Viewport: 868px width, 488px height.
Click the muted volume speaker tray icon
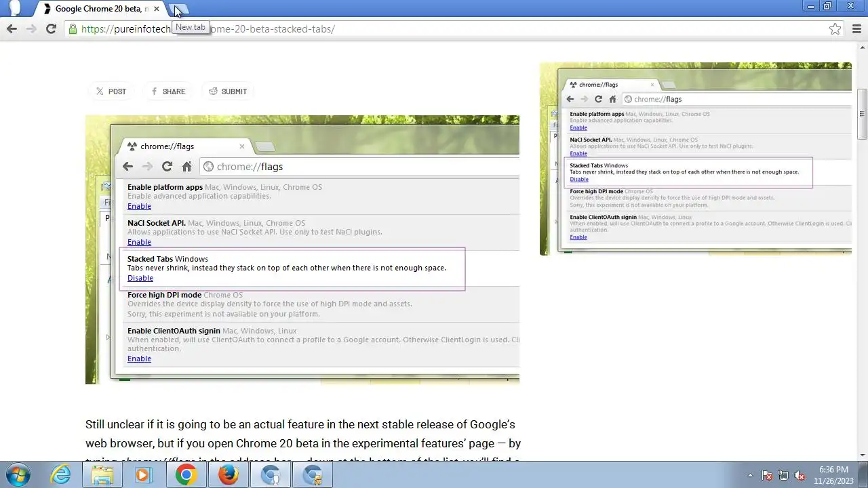tap(800, 475)
